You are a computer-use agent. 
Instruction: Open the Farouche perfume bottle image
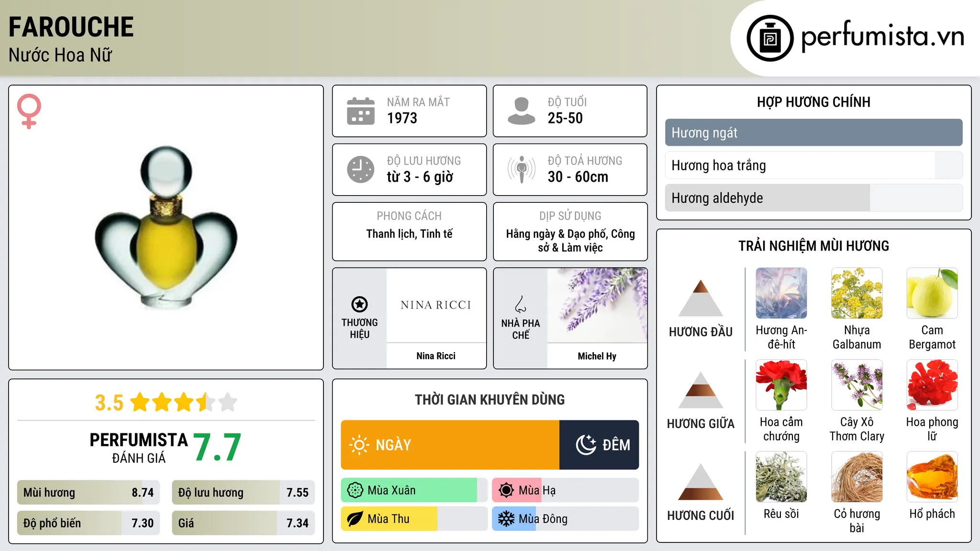click(166, 228)
